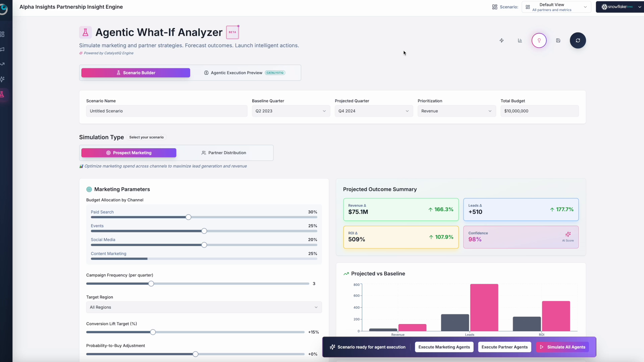Open the Baseline Quarter dropdown
The image size is (644, 362).
pos(290,111)
